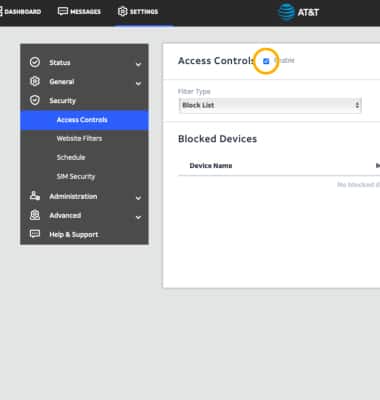Click the Administration user icon
The image size is (380, 400).
[x=35, y=196]
